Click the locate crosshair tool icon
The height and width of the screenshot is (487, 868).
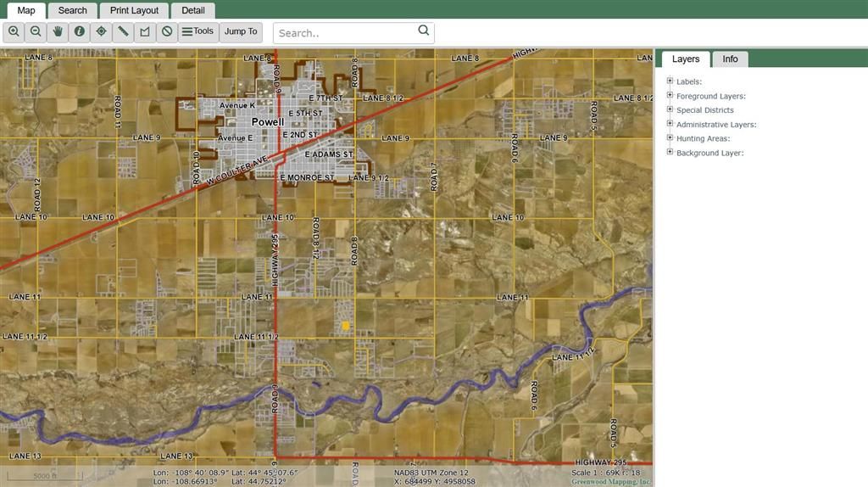[102, 32]
